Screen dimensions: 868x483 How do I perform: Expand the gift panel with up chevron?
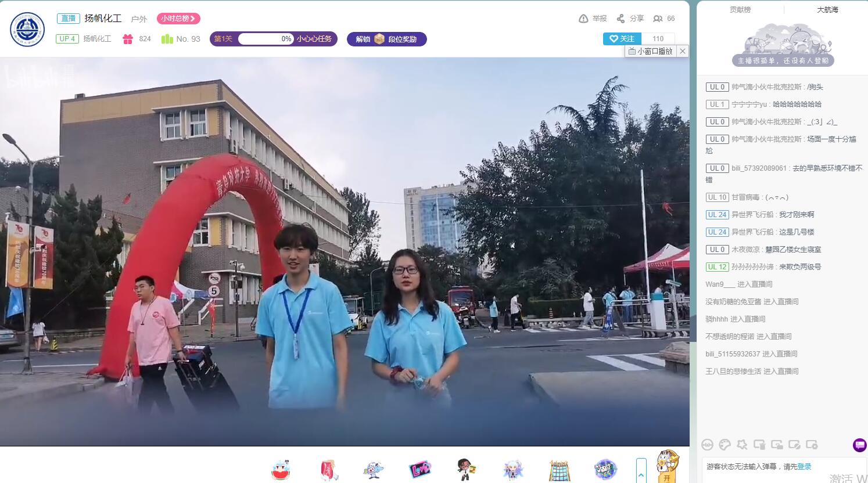click(x=641, y=474)
